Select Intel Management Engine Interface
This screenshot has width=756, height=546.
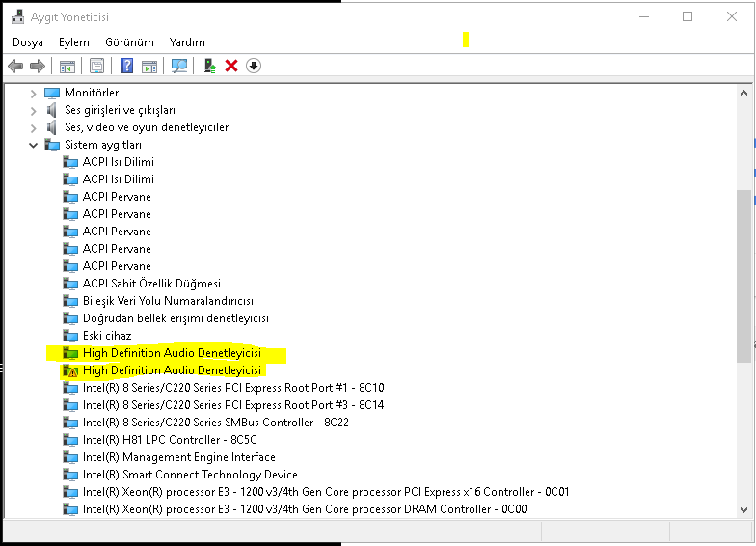(179, 457)
